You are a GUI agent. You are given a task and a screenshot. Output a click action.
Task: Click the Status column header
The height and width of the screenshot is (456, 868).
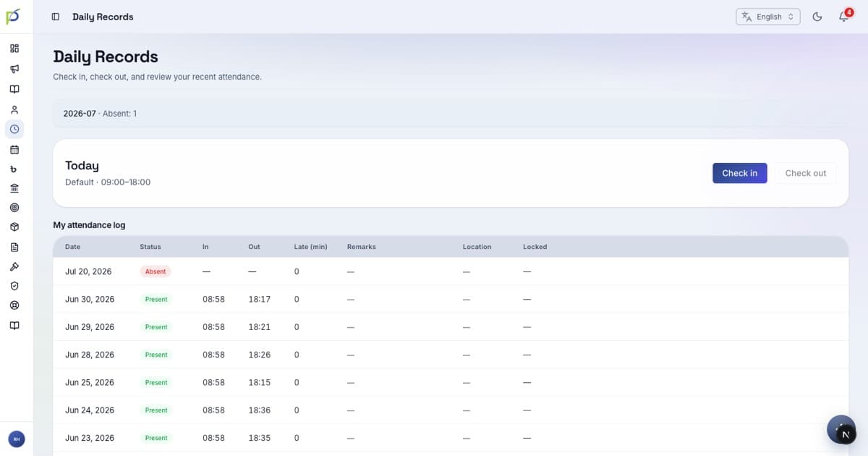[150, 247]
